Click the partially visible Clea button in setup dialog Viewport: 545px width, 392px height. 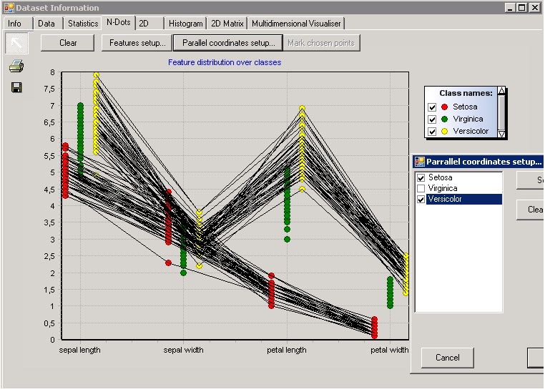tap(530, 210)
